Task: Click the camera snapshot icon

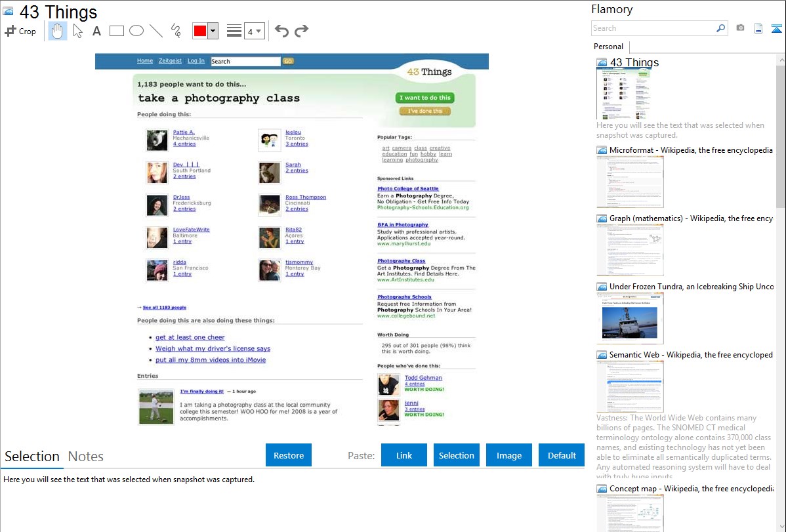Action: click(x=740, y=28)
